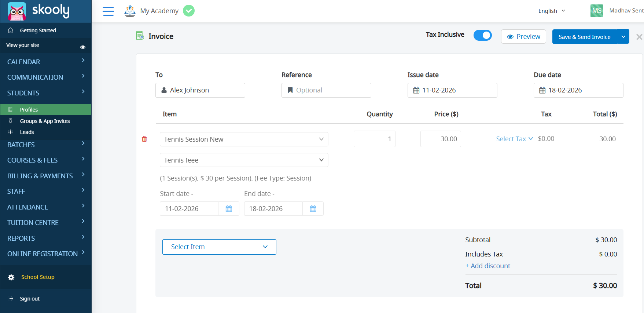Open the Start date calendar picker
The image size is (644, 313).
pyautogui.click(x=229, y=209)
